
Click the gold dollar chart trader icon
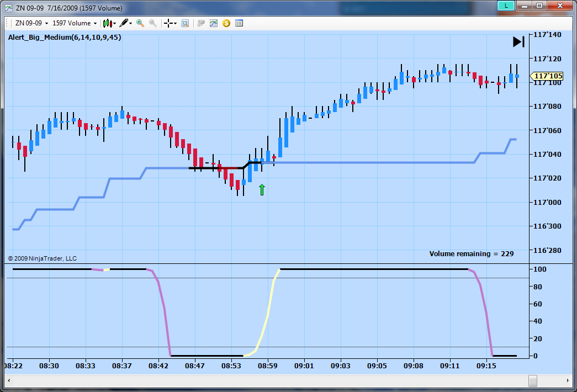[226, 23]
